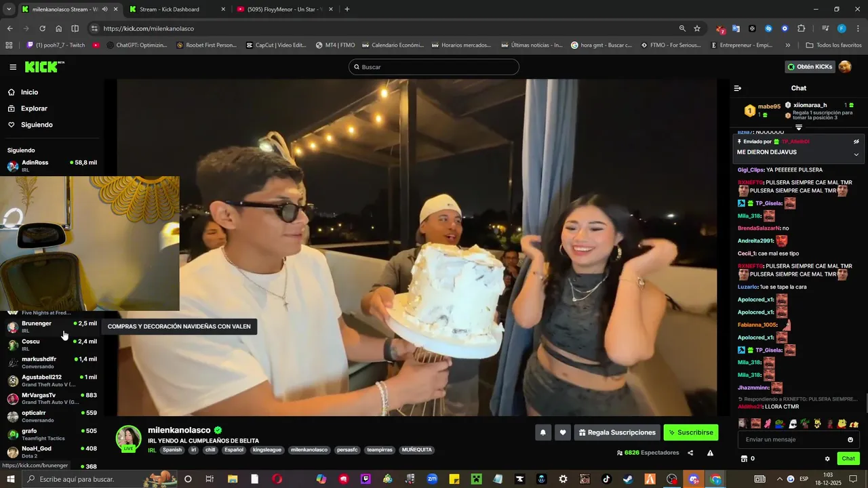
Task: Expand pinned message ME DIERON DEJAVUS
Action: click(856, 155)
